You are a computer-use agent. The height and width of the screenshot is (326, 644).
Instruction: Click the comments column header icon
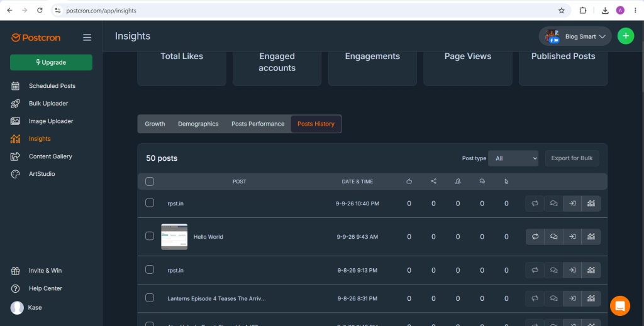pos(482,182)
